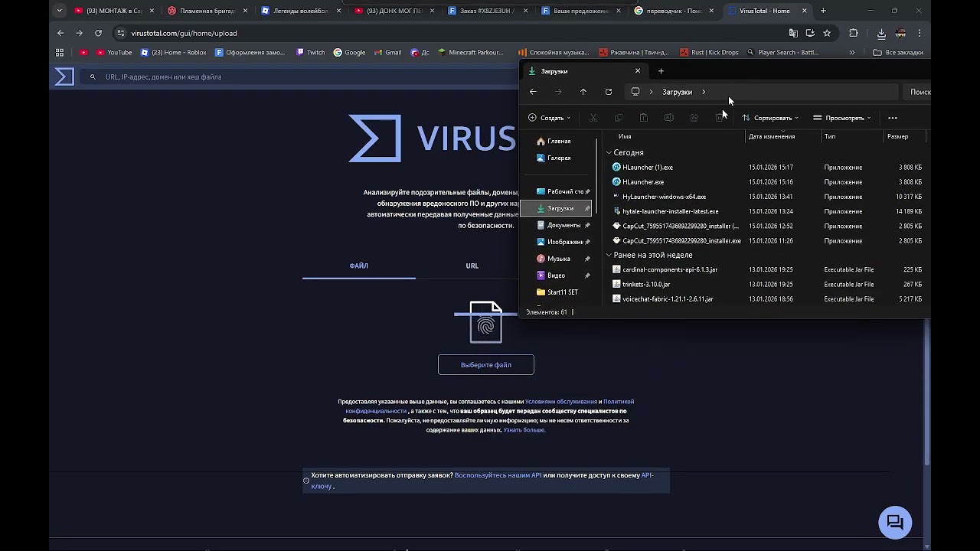Expand the chevron before Загрузки in address bar

(652, 92)
